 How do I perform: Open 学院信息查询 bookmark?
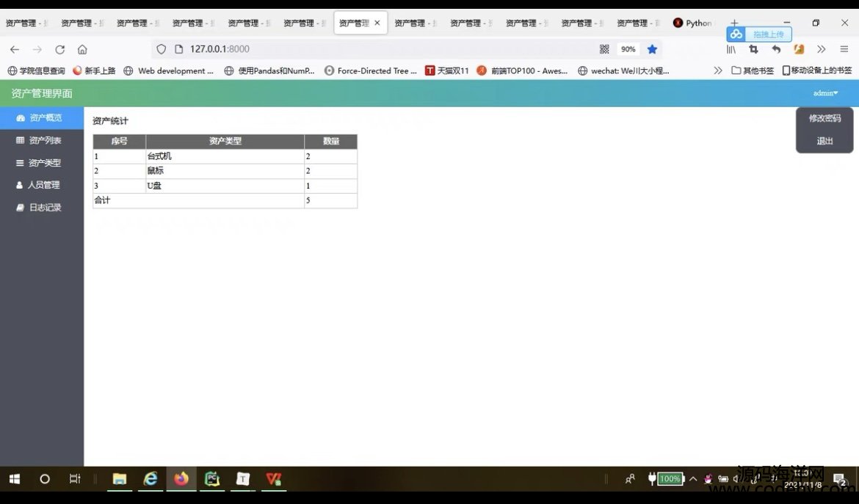pyautogui.click(x=36, y=70)
